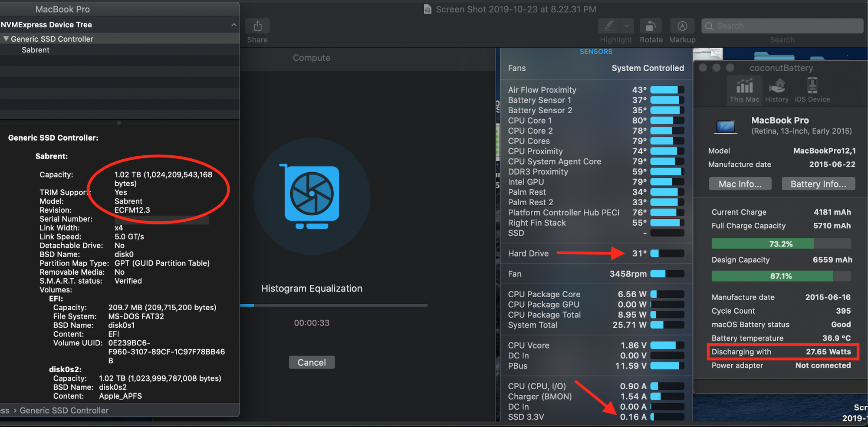Click the MacBookPro12,1 model value
This screenshot has height=427, width=868.
tap(825, 151)
